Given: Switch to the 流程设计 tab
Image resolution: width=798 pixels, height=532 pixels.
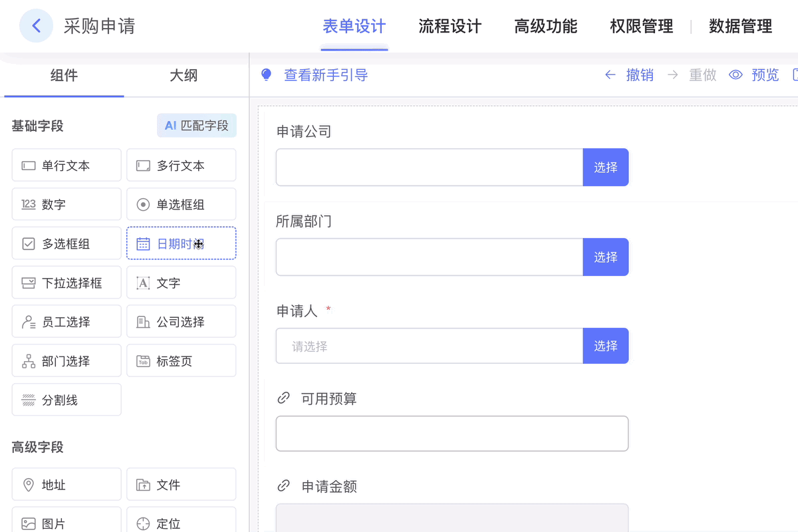Looking at the screenshot, I should (x=450, y=27).
